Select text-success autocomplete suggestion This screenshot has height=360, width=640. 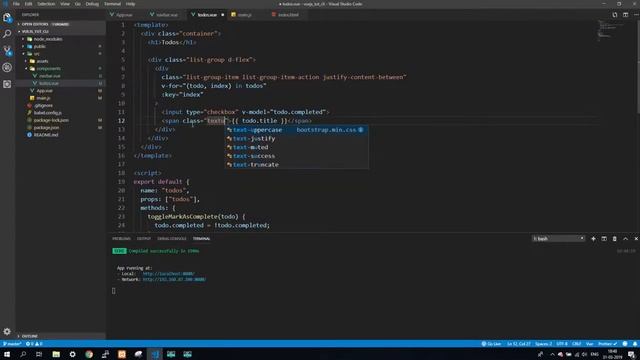coord(297,156)
